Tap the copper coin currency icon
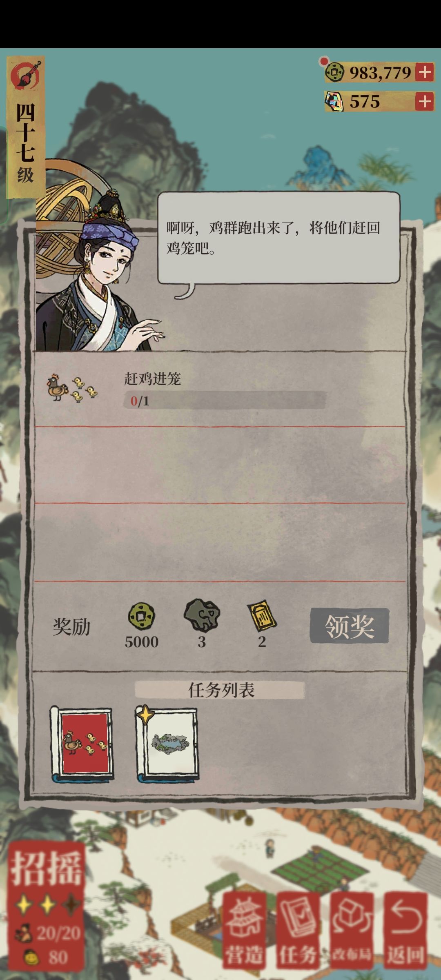441x980 pixels. (x=334, y=73)
